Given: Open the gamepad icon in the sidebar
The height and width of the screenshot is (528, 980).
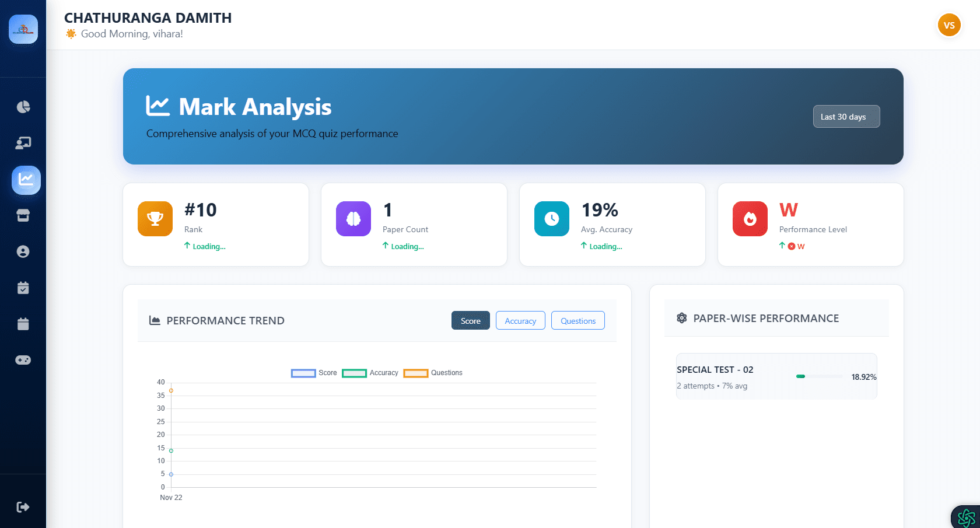Looking at the screenshot, I should tap(23, 360).
